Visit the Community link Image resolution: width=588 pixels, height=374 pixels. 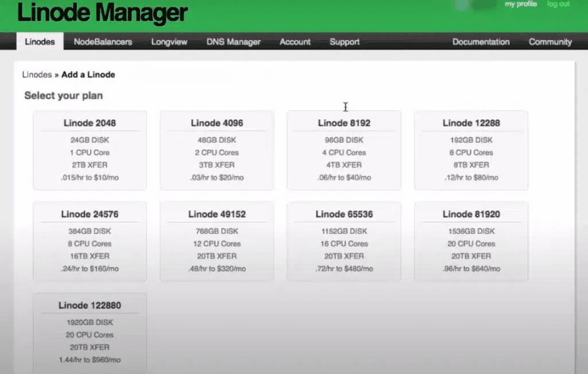[x=550, y=42]
